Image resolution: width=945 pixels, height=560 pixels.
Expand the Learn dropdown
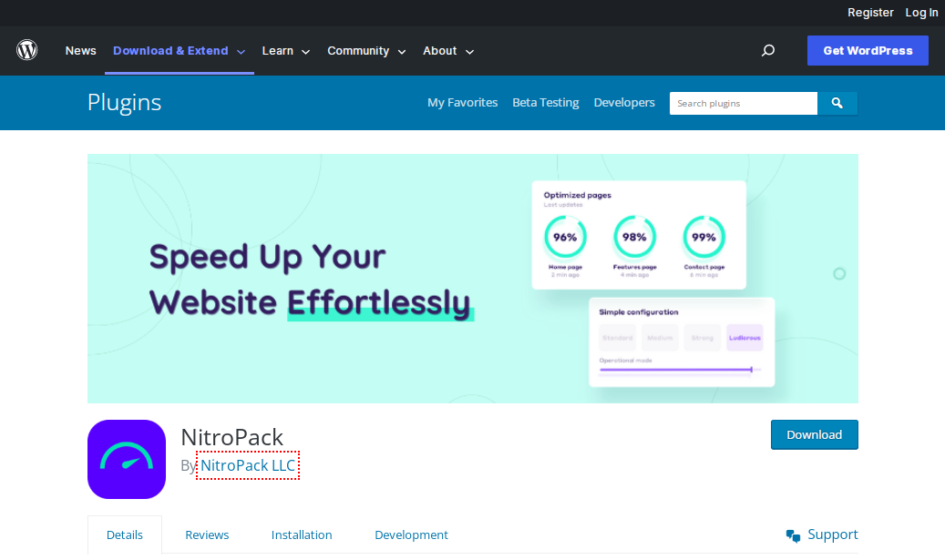pos(285,51)
